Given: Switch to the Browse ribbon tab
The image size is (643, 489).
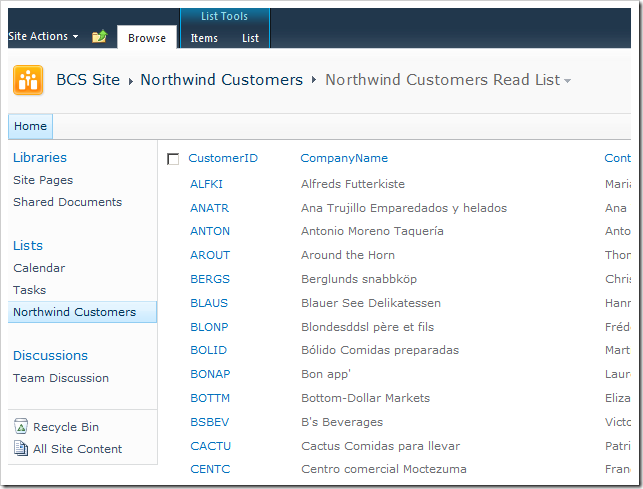Looking at the screenshot, I should pyautogui.click(x=147, y=38).
